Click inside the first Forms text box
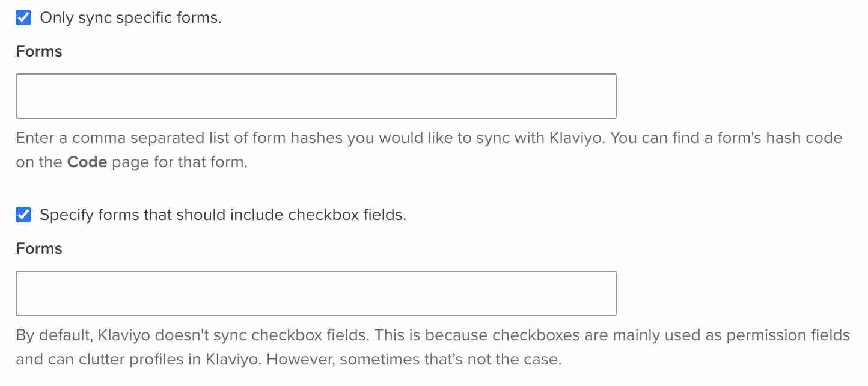The height and width of the screenshot is (386, 868). point(316,96)
